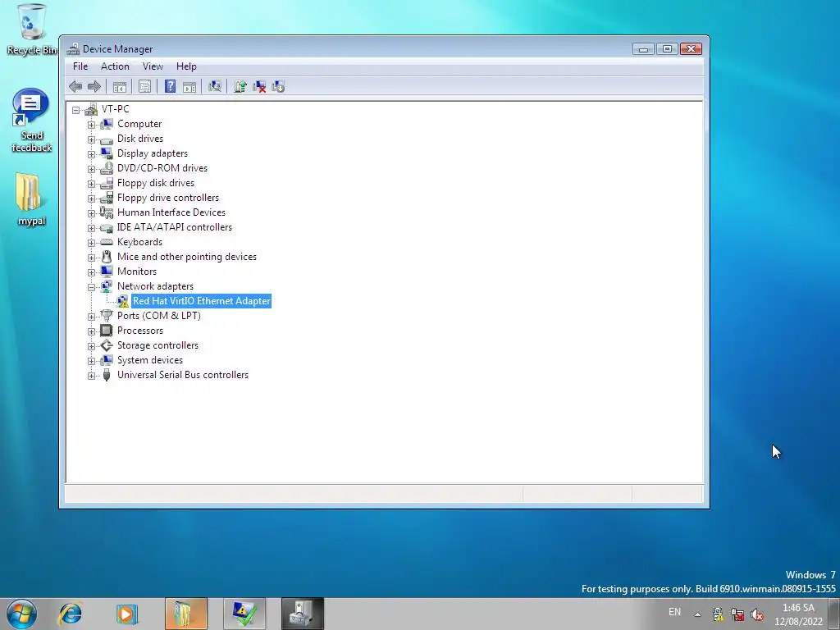Image resolution: width=840 pixels, height=630 pixels.
Task: Click the Back arrow toolbar icon
Action: [x=75, y=86]
